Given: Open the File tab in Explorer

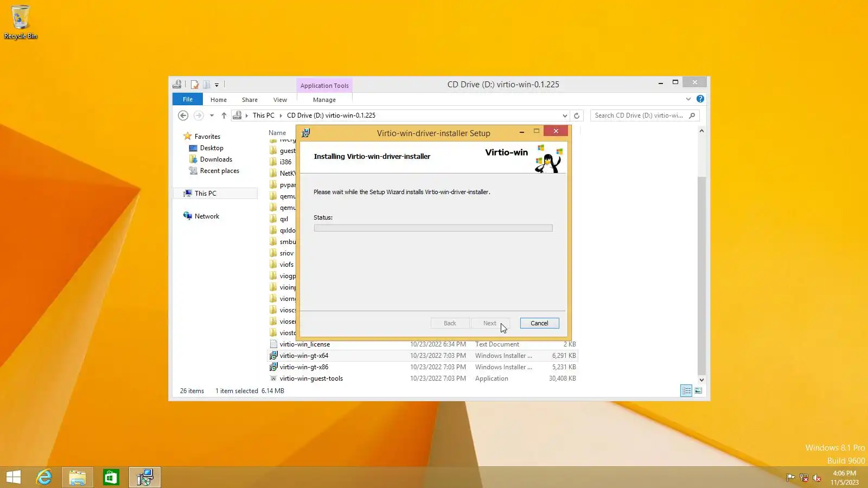Looking at the screenshot, I should tap(188, 99).
